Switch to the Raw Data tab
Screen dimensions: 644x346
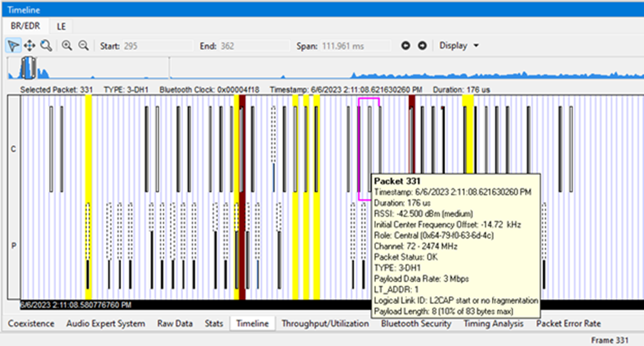[x=175, y=324]
